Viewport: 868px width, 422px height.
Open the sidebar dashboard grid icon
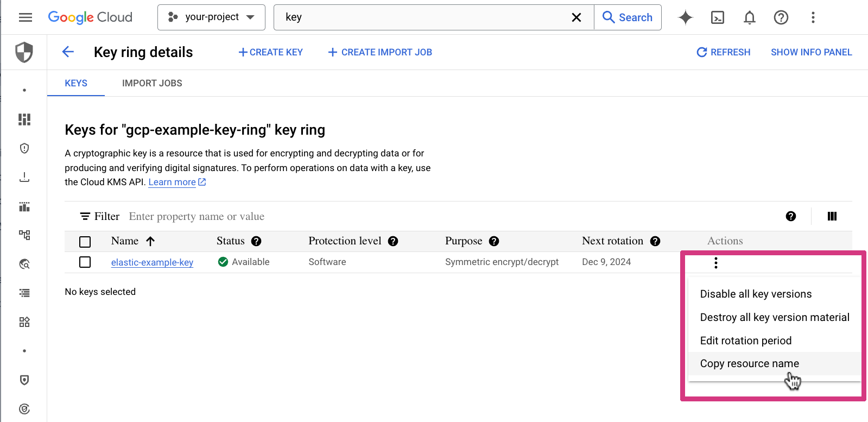pyautogui.click(x=24, y=119)
